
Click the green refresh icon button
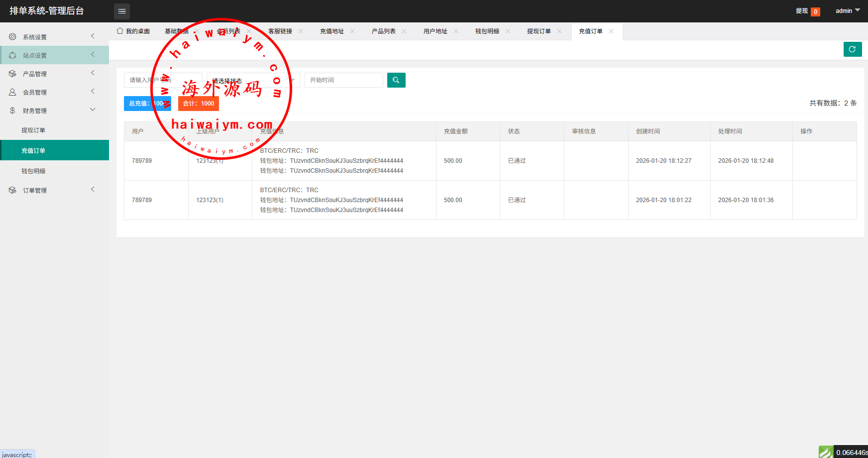(852, 49)
